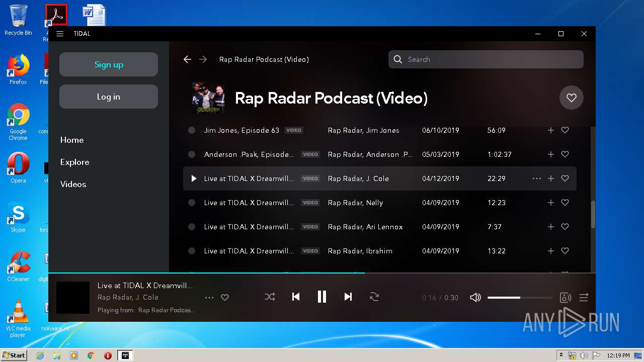
Task: Select the VLC media player desktop shortcut
Action: [18, 319]
